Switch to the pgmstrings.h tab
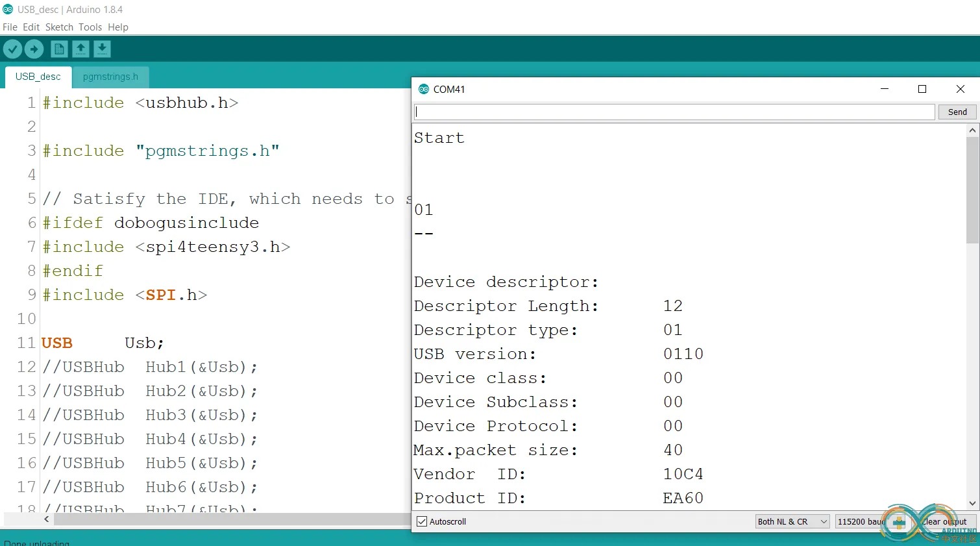The height and width of the screenshot is (546, 980). point(110,77)
